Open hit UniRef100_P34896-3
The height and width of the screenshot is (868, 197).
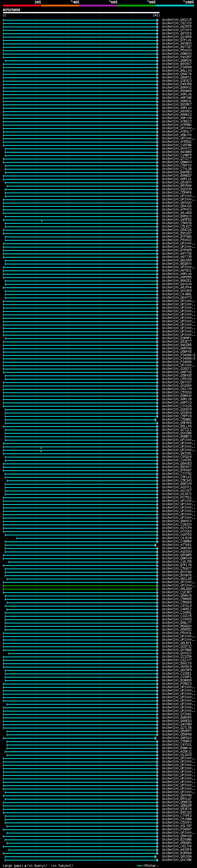(179, 358)
